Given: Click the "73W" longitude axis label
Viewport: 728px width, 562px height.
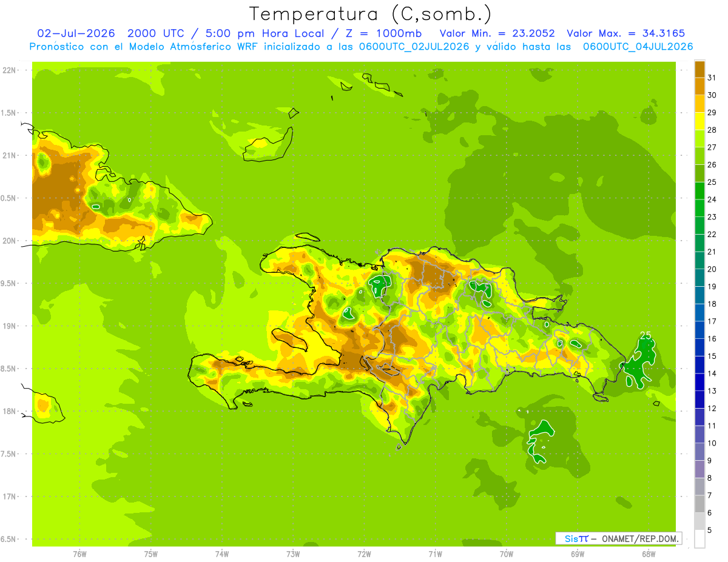Looking at the screenshot, I should click(x=293, y=554).
